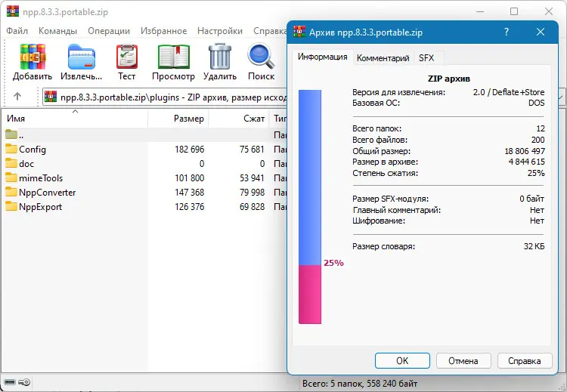Click the Справка button in the dialog
Image resolution: width=567 pixels, height=392 pixels.
[x=525, y=360]
